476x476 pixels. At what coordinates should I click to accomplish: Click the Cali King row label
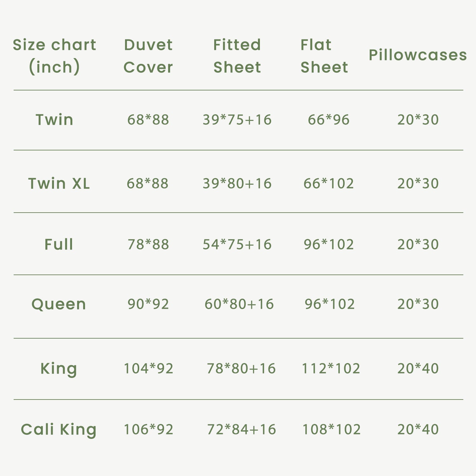59,429
